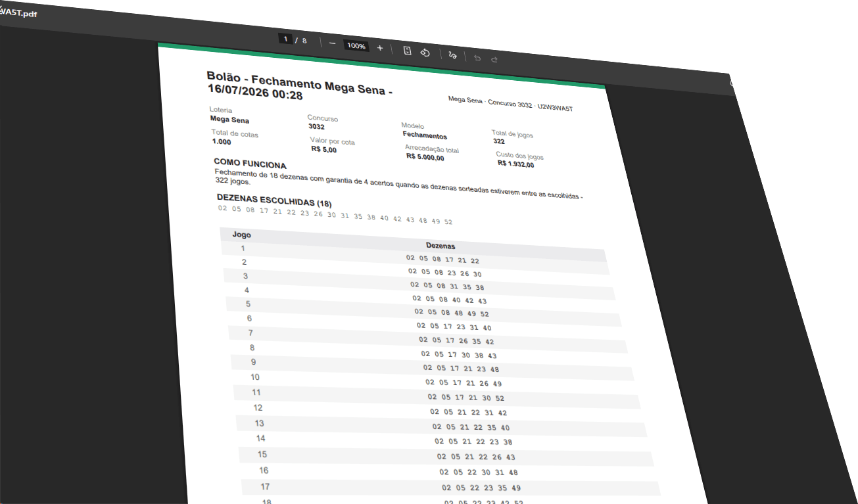This screenshot has height=504, width=858.
Task: Click the "DEZENAS ESCOLHIDAS (18)" heading
Action: (274, 200)
